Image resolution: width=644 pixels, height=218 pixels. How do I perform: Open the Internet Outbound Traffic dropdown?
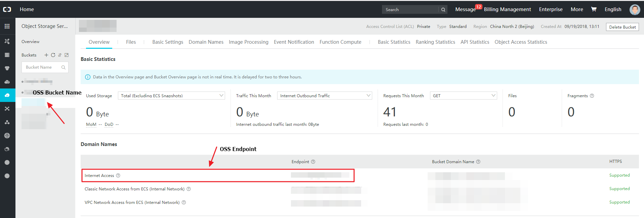pos(324,96)
